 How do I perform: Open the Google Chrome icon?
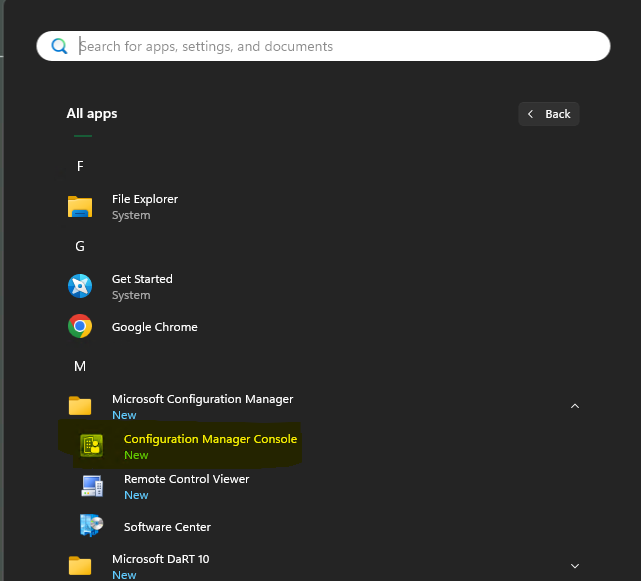pos(80,326)
